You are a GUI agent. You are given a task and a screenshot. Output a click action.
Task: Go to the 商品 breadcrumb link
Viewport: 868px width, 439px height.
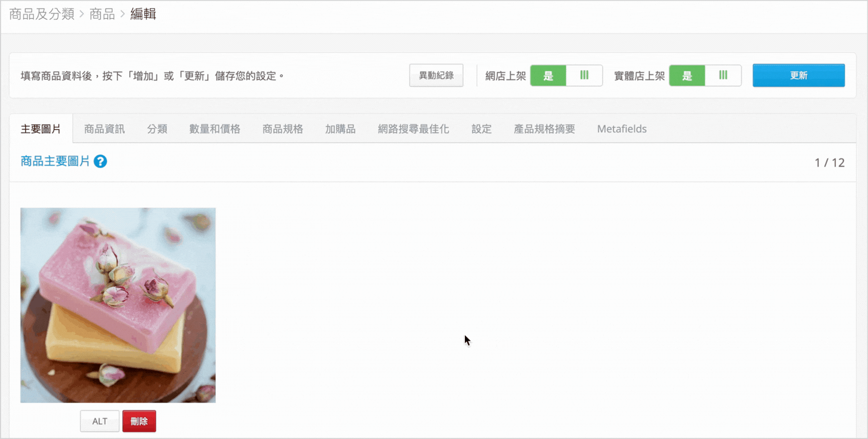102,14
